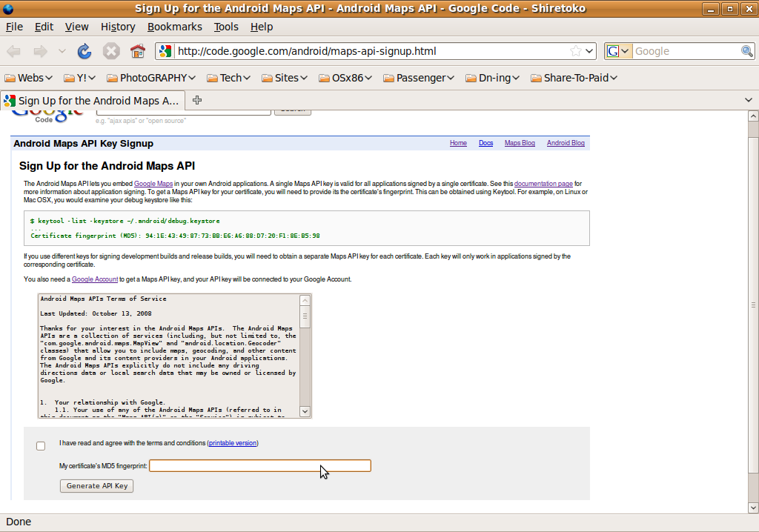Image resolution: width=759 pixels, height=532 pixels.
Task: Expand the OSx86 bookmark folder
Action: click(345, 78)
